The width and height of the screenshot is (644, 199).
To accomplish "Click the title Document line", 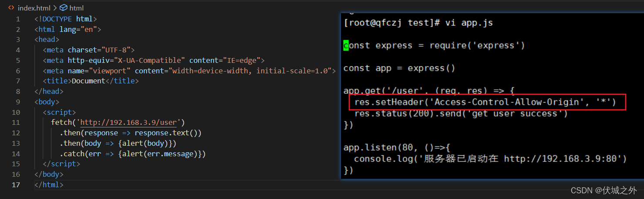I will click(x=91, y=81).
